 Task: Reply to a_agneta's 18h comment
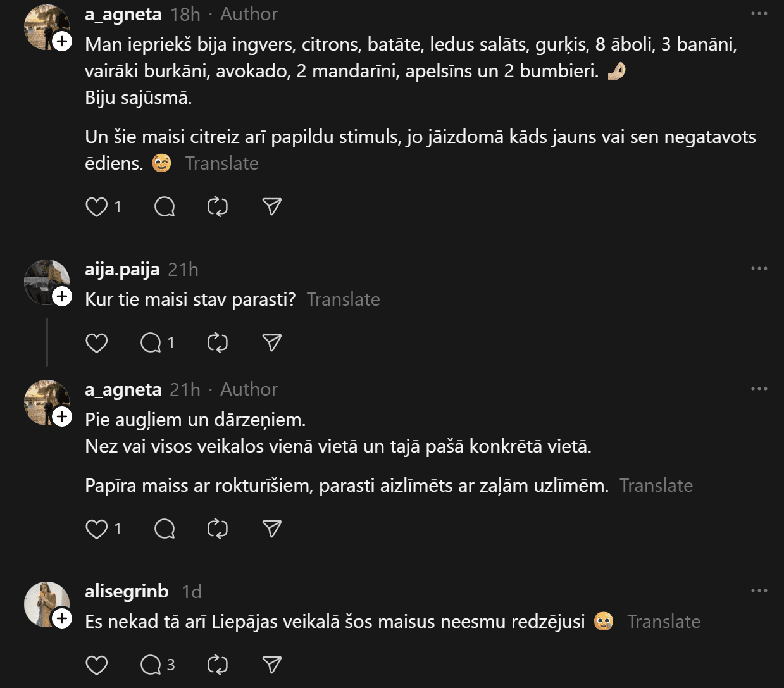point(165,207)
